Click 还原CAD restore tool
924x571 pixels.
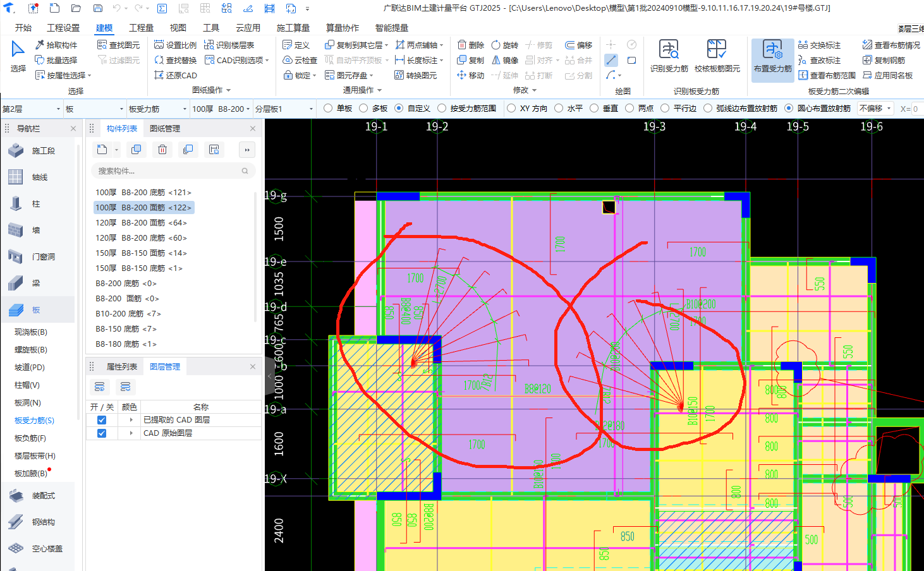pyautogui.click(x=175, y=75)
